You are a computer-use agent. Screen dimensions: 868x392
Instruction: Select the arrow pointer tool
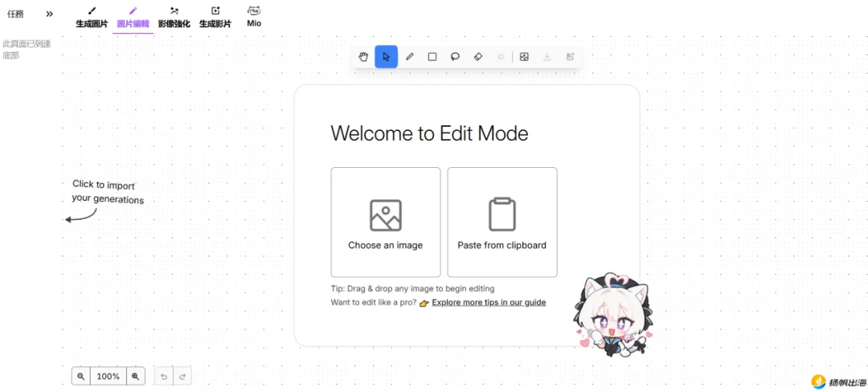coord(387,57)
